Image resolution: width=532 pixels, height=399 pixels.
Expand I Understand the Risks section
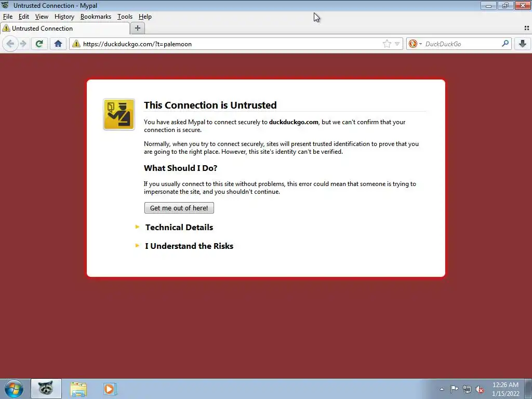(x=189, y=246)
